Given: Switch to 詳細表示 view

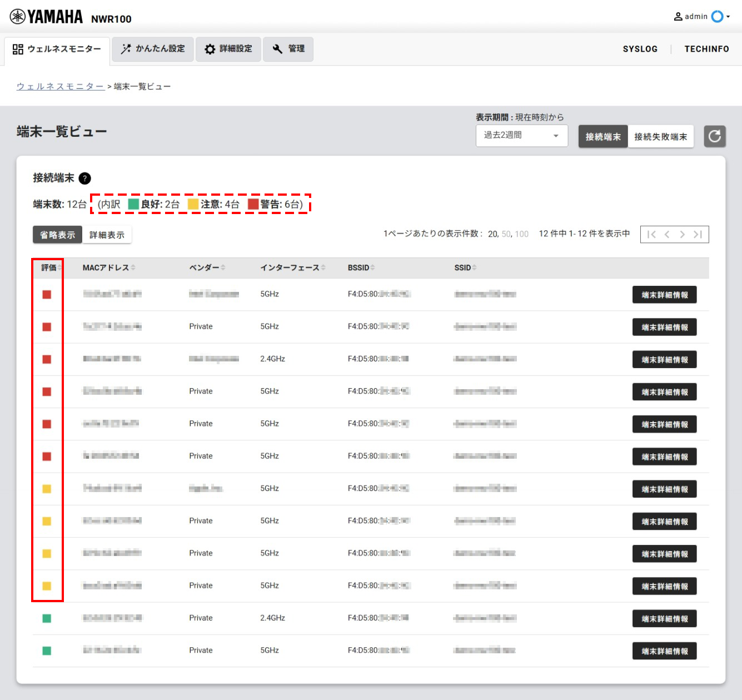Looking at the screenshot, I should coord(107,235).
